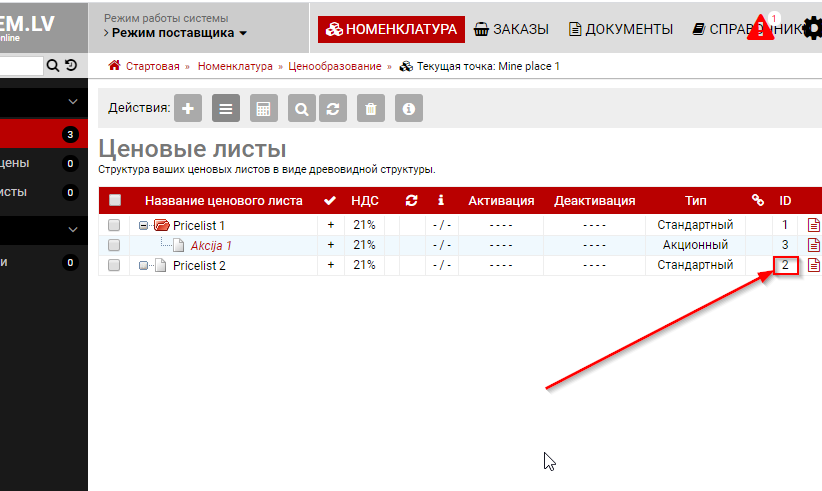Click the magnifier search action button
Image resolution: width=822 pixels, height=491 pixels.
point(301,108)
